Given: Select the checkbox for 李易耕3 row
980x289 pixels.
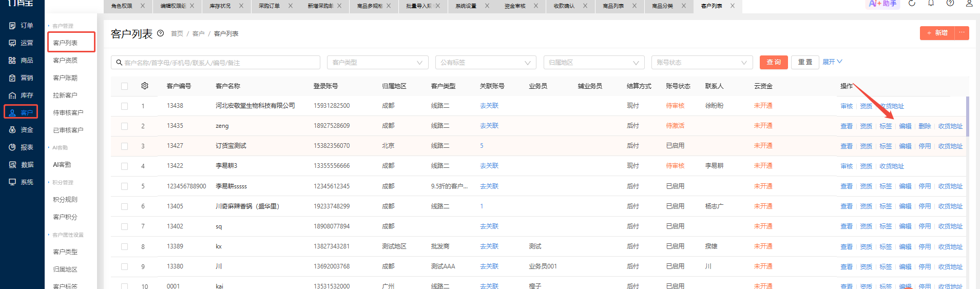Looking at the screenshot, I should point(124,166).
